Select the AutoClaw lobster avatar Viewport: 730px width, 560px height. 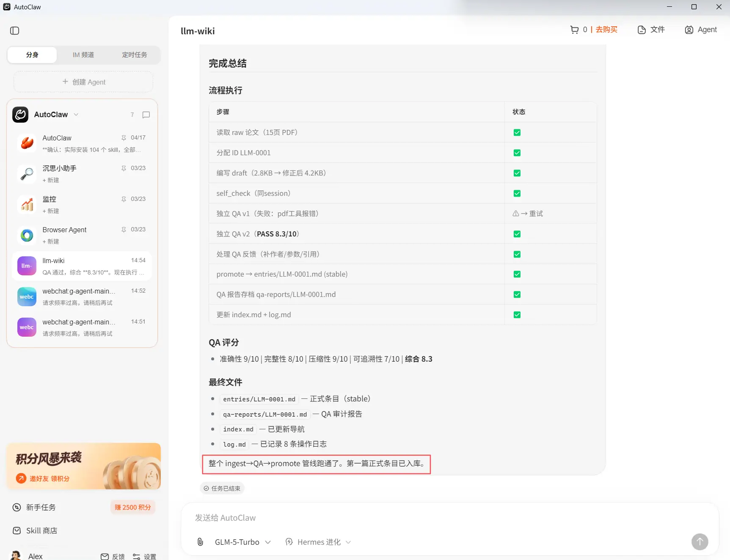tap(27, 143)
